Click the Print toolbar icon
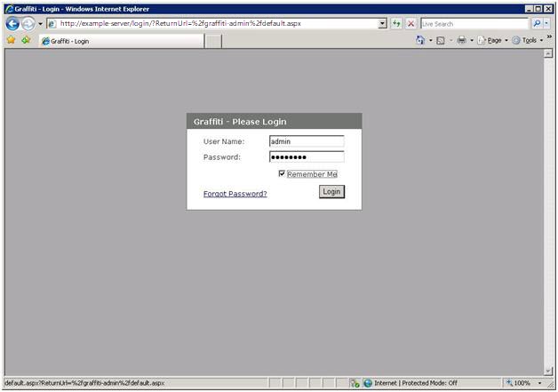Viewport: 558px width, 392px height. [461, 40]
